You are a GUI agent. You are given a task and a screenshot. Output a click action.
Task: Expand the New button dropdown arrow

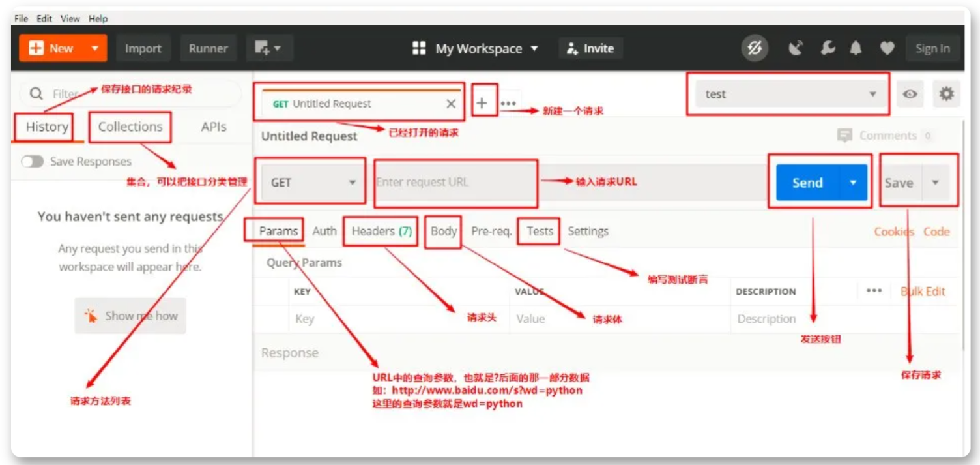[x=94, y=48]
